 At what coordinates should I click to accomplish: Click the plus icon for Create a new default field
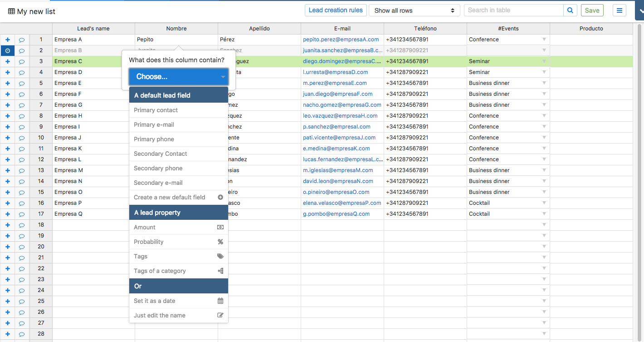tap(220, 197)
